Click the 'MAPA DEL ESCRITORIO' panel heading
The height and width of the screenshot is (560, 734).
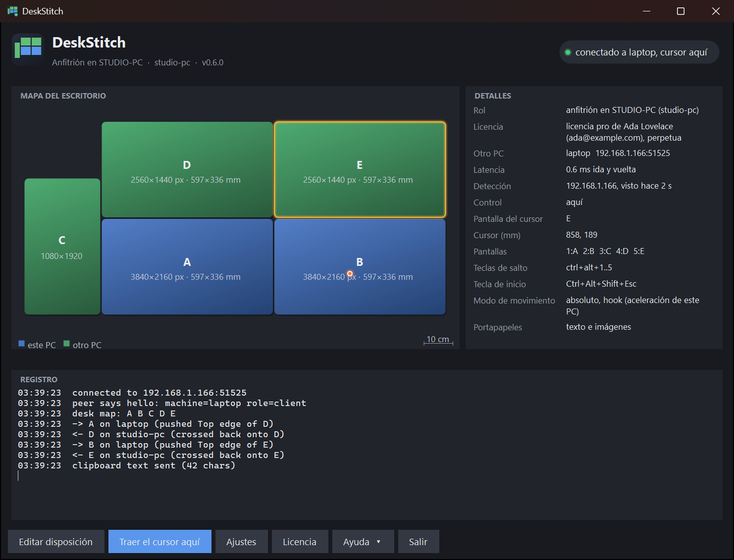click(x=63, y=96)
